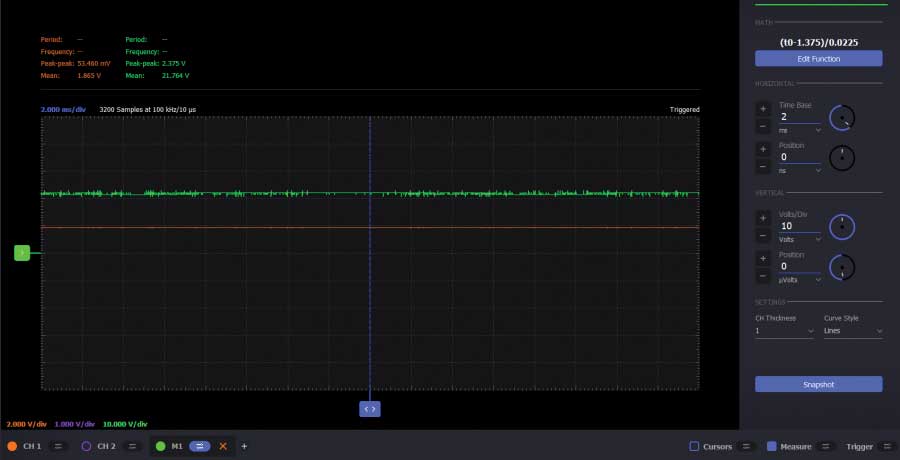This screenshot has width=900, height=460.
Task: Open Cursors settings icon
Action: [747, 446]
